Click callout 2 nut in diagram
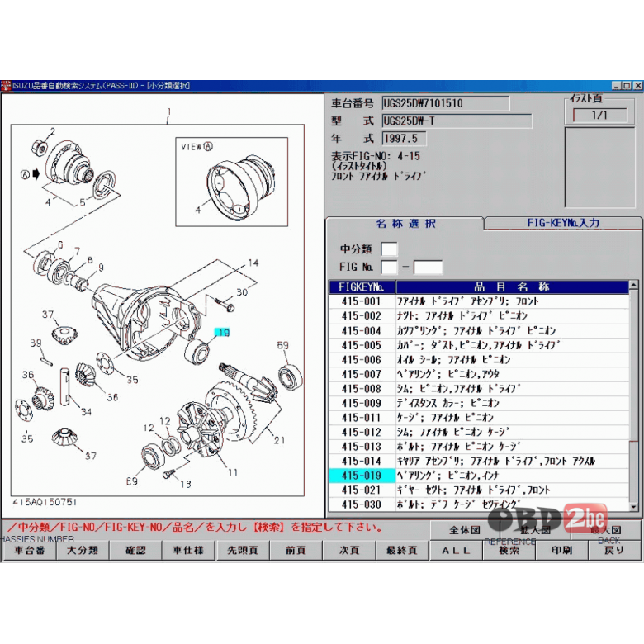The width and height of the screenshot is (644, 644). [53, 131]
